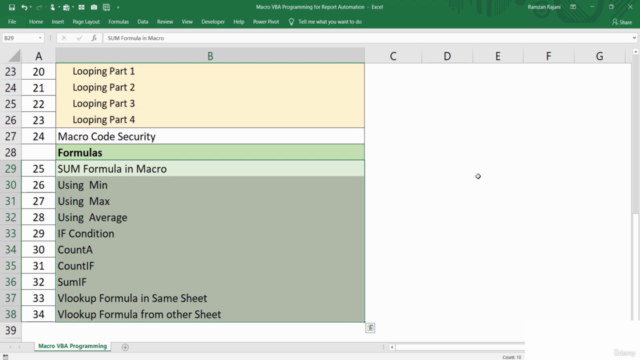Open Customize Quick Access Toolbar dropdown
The width and height of the screenshot is (640, 360).
(118, 7)
